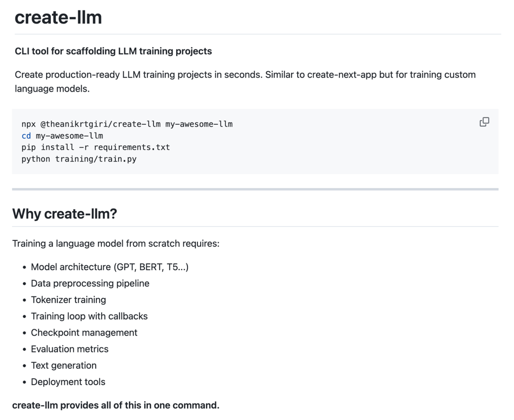Click the 'Evaluation metrics' bullet item
The image size is (514, 420).
click(70, 349)
